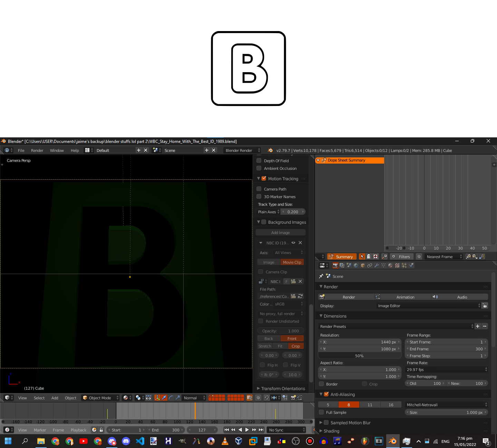The width and height of the screenshot is (497, 448).
Task: Toggle Show Hidden ghost icon in Dope Sheet
Action: click(369, 256)
